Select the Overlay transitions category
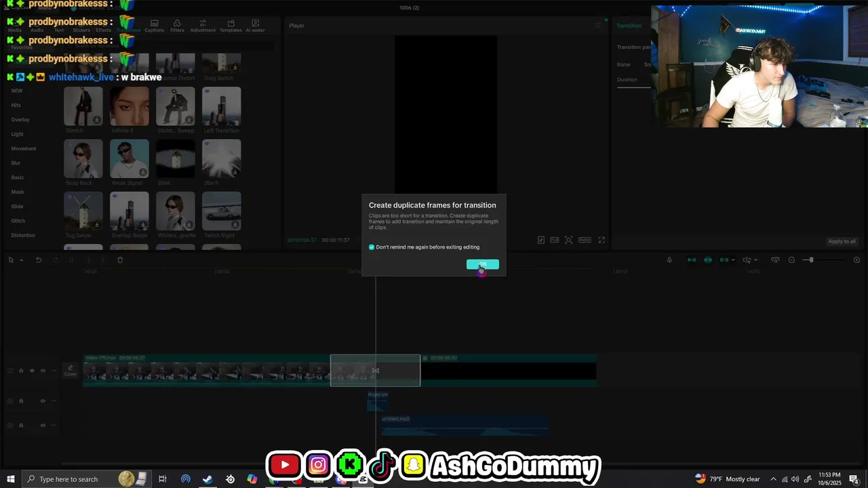 coord(20,120)
